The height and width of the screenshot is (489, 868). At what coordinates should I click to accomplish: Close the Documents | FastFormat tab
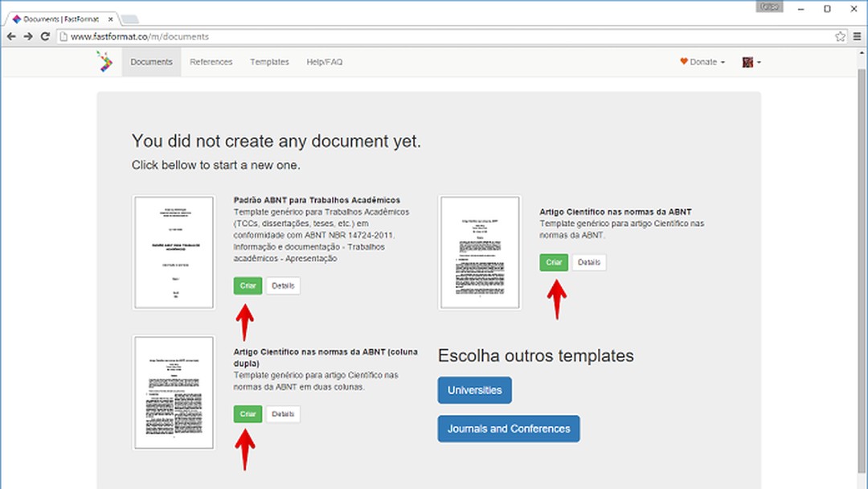pos(110,18)
